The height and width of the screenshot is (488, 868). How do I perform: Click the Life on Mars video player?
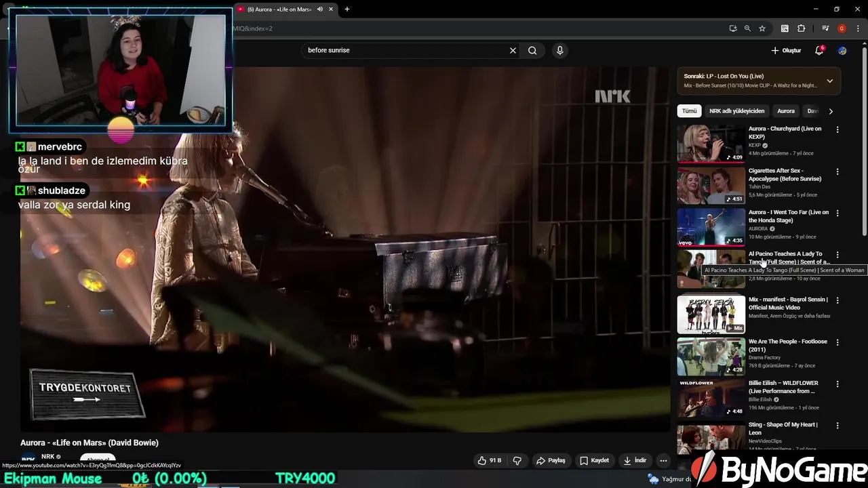345,249
